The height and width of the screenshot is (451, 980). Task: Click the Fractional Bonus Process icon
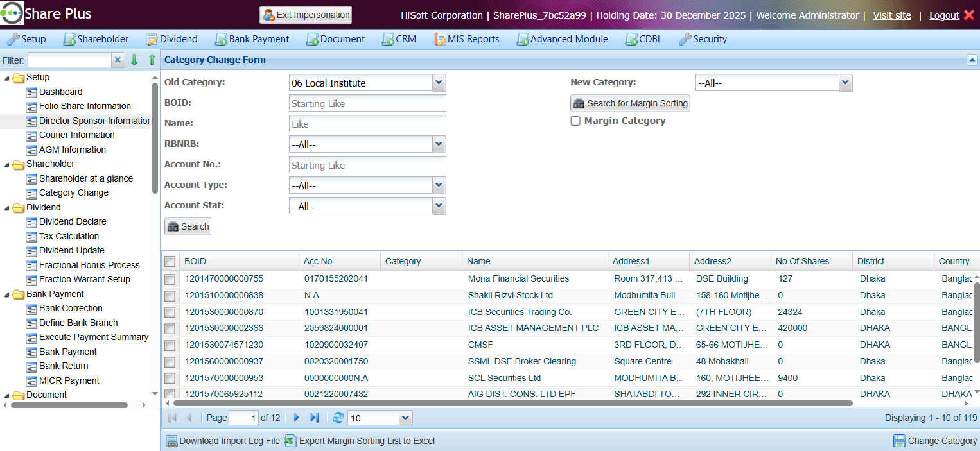[31, 266]
